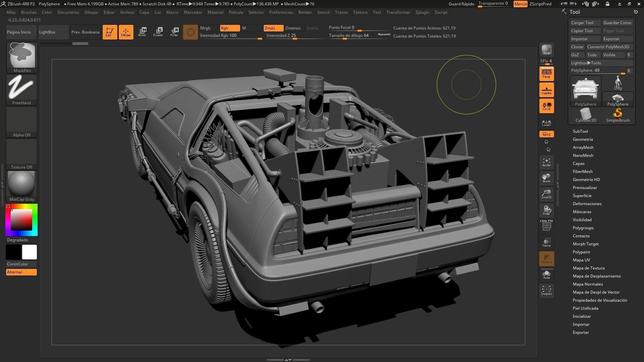Screen dimensions: 644x362
Task: Expand the SubTool palette section
Action: 580,131
